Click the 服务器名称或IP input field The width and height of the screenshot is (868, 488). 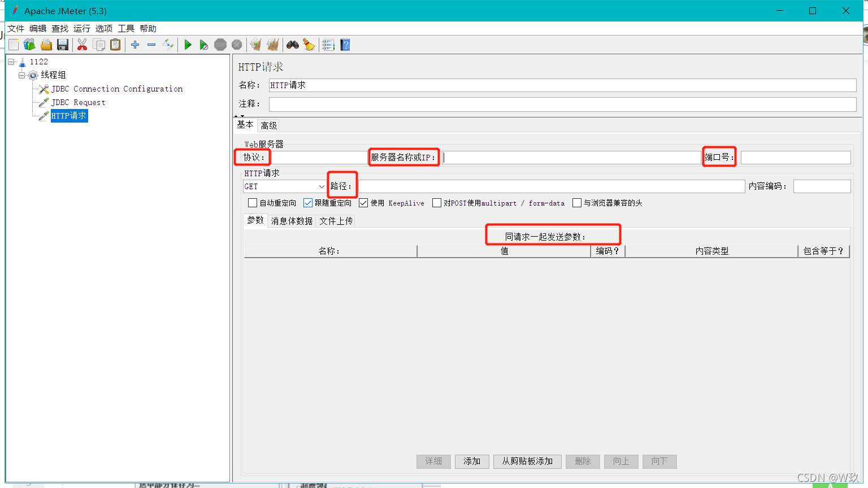571,158
